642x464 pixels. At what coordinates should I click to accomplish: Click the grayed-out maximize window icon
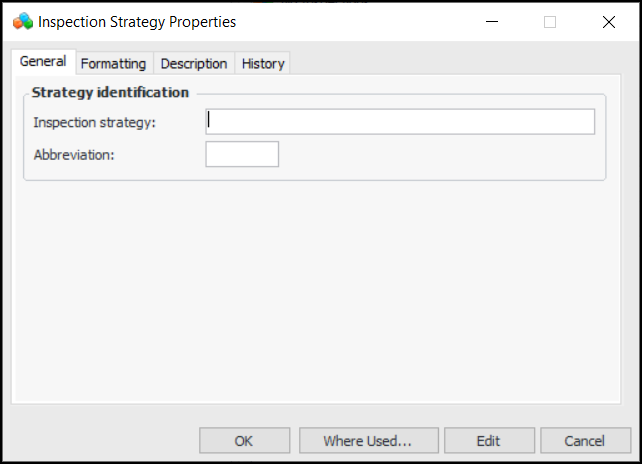point(549,21)
